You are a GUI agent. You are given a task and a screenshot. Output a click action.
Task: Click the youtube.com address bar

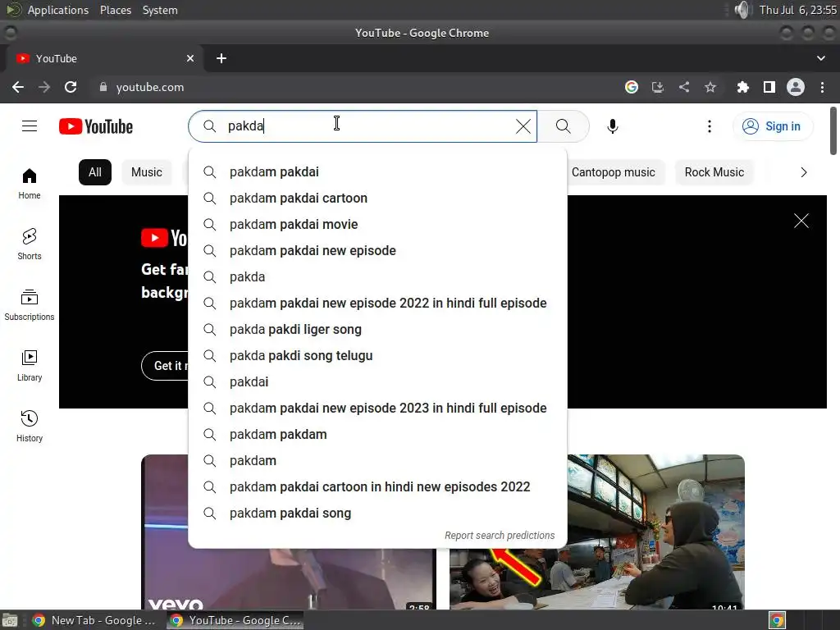coord(354,87)
